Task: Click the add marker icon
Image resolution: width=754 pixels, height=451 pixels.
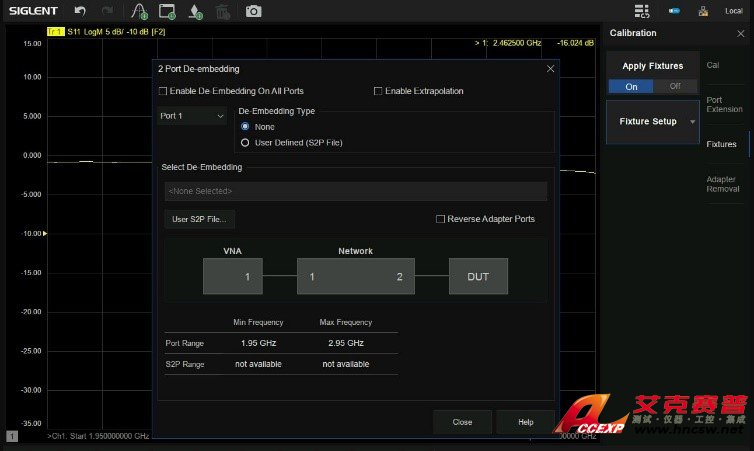Action: click(x=196, y=11)
